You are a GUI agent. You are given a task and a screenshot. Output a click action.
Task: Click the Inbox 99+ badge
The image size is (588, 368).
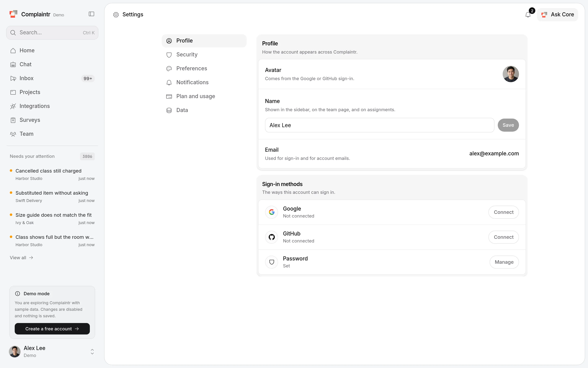pos(88,78)
